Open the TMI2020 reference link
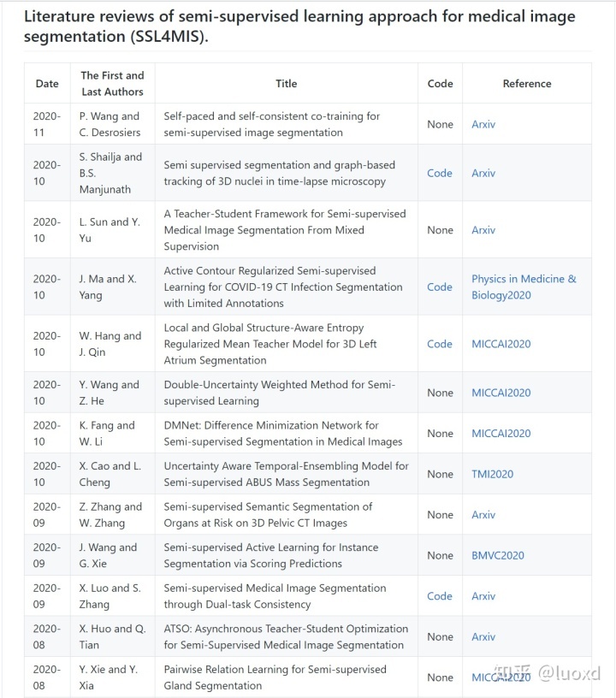The width and height of the screenshot is (616, 698). point(492,474)
